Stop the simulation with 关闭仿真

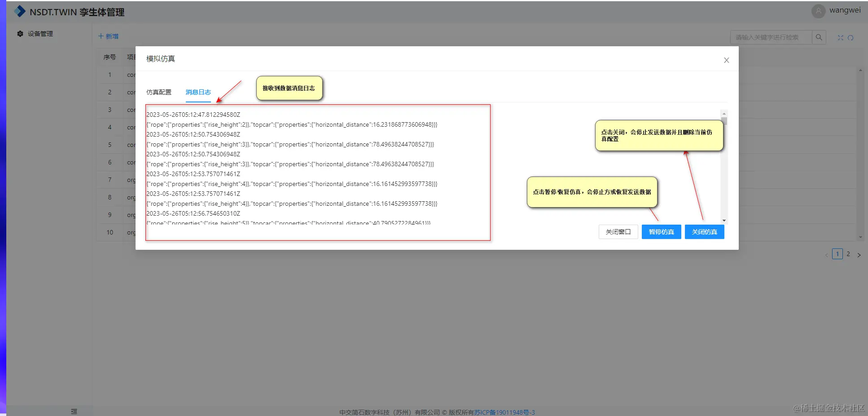[704, 232]
